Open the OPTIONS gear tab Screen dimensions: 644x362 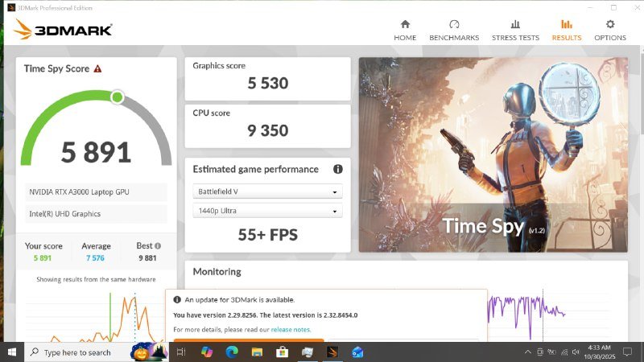[x=610, y=31]
